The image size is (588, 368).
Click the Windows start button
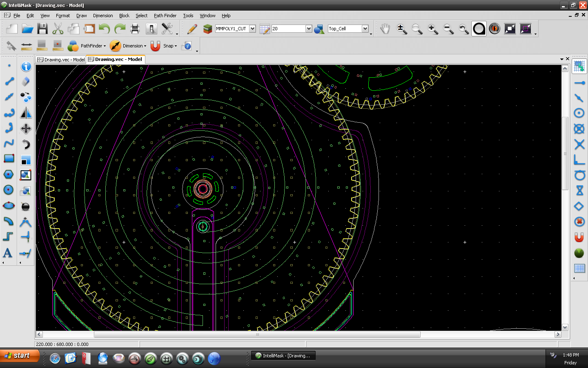click(20, 356)
